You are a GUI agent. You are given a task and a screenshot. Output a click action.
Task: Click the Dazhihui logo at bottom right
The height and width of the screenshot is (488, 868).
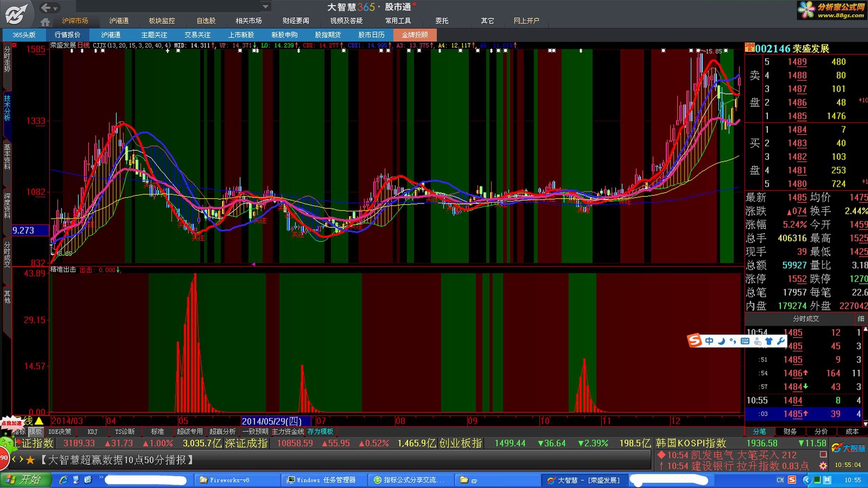click(x=848, y=448)
